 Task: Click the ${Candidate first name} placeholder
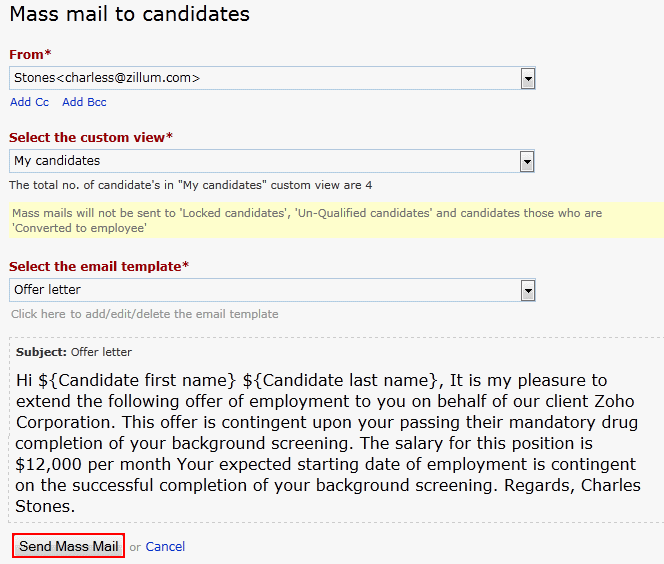click(x=137, y=381)
